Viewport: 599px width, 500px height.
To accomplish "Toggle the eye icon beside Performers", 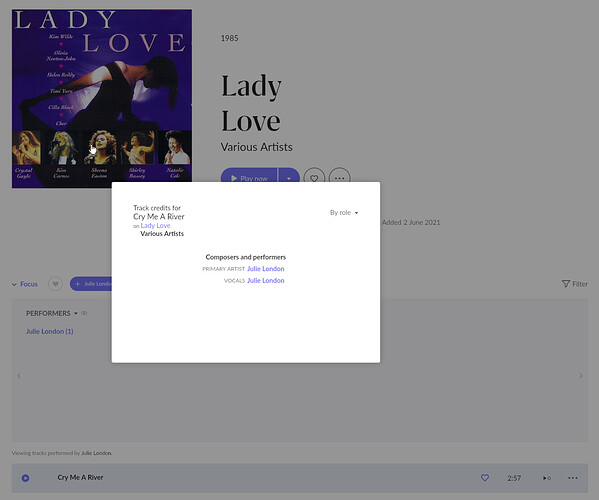I will pyautogui.click(x=84, y=313).
